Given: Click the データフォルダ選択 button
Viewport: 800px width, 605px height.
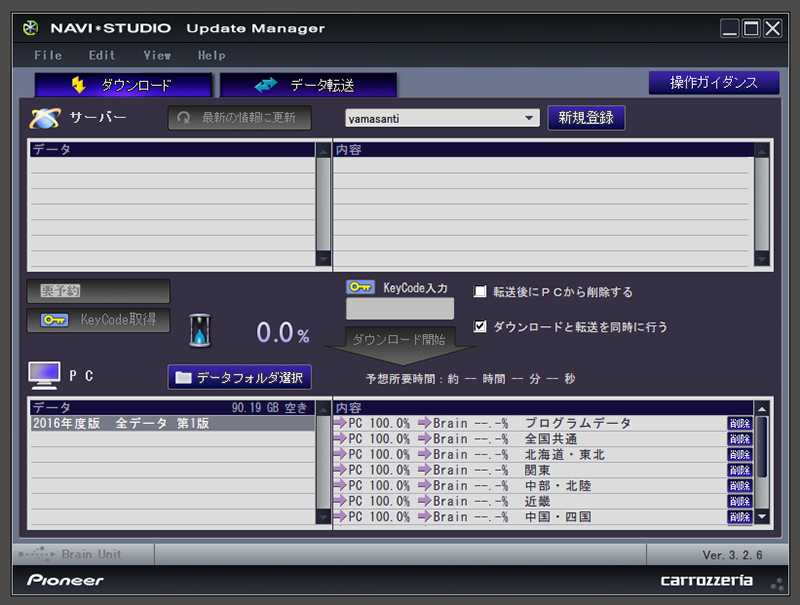Looking at the screenshot, I should [240, 377].
